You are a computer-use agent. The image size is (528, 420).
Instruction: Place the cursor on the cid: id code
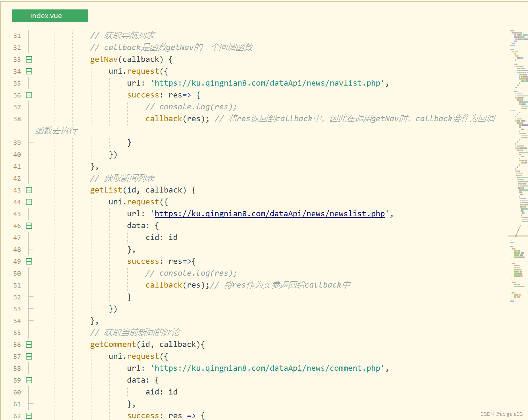point(161,237)
